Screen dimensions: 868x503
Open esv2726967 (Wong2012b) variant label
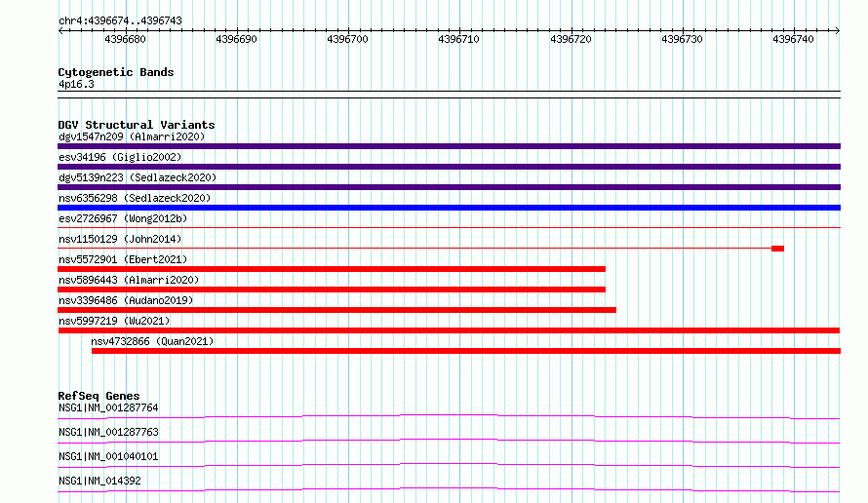tap(123, 218)
